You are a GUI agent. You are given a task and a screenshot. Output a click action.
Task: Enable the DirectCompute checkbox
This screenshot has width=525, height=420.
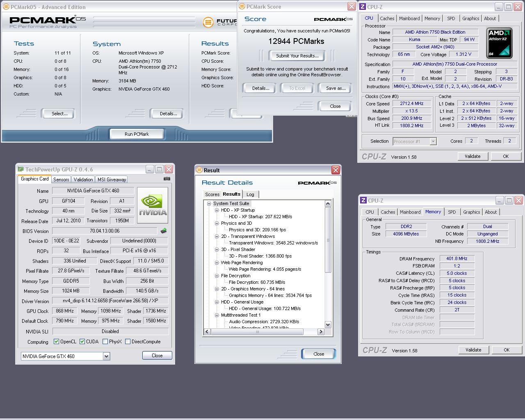click(x=128, y=341)
